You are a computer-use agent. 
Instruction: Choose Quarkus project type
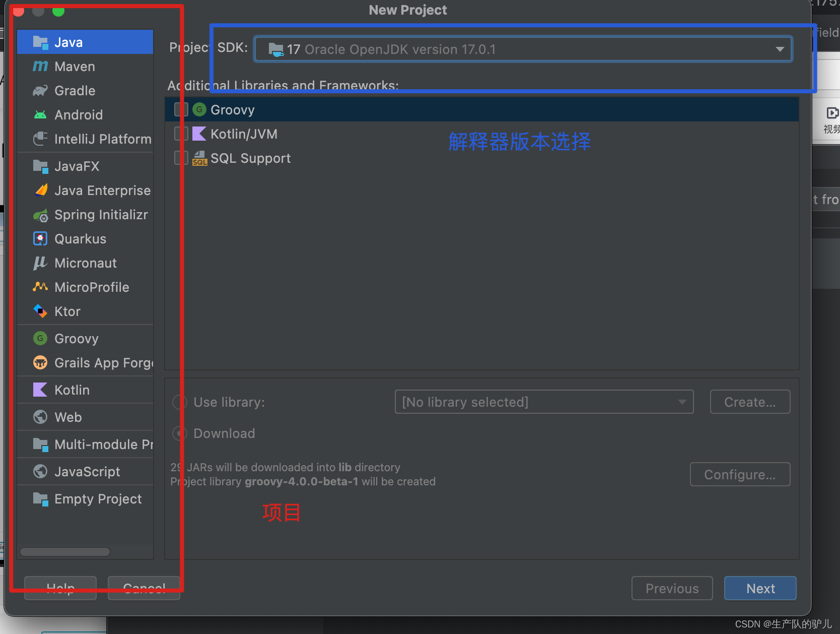pos(85,238)
